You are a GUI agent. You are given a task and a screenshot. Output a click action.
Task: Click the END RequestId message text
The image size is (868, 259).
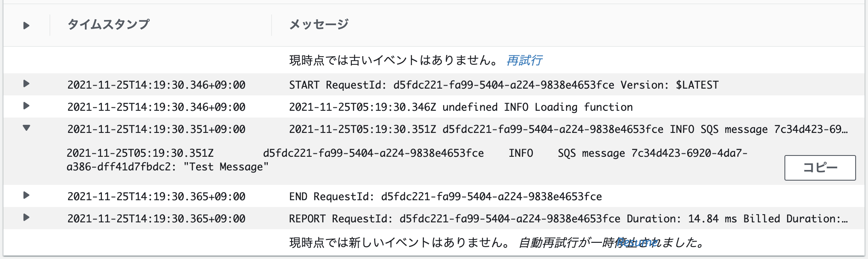[x=445, y=197]
